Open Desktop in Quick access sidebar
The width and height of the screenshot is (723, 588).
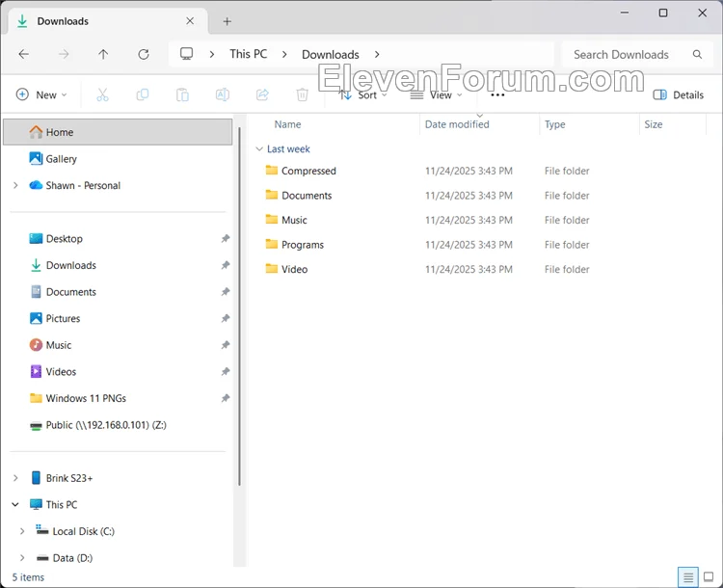click(x=64, y=238)
